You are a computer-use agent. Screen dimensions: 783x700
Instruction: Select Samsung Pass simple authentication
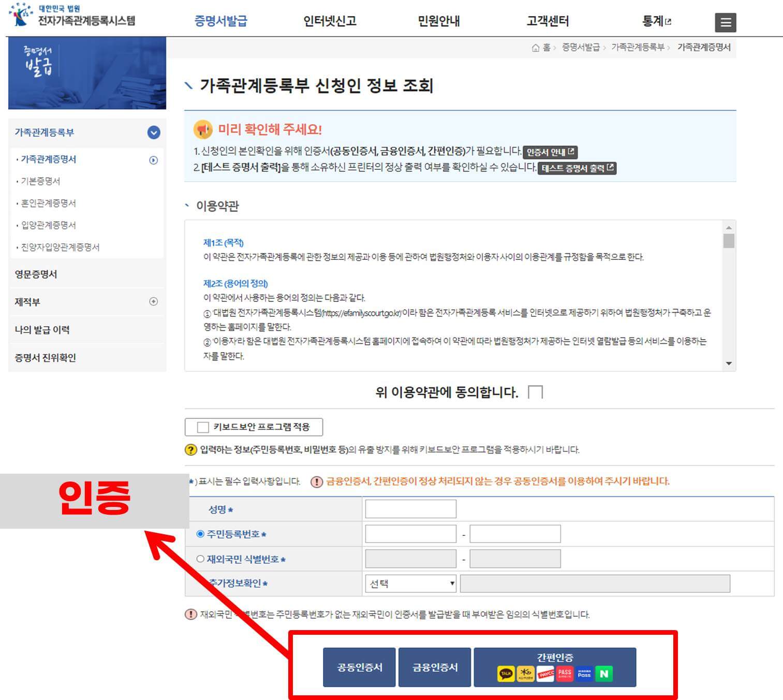point(584,673)
